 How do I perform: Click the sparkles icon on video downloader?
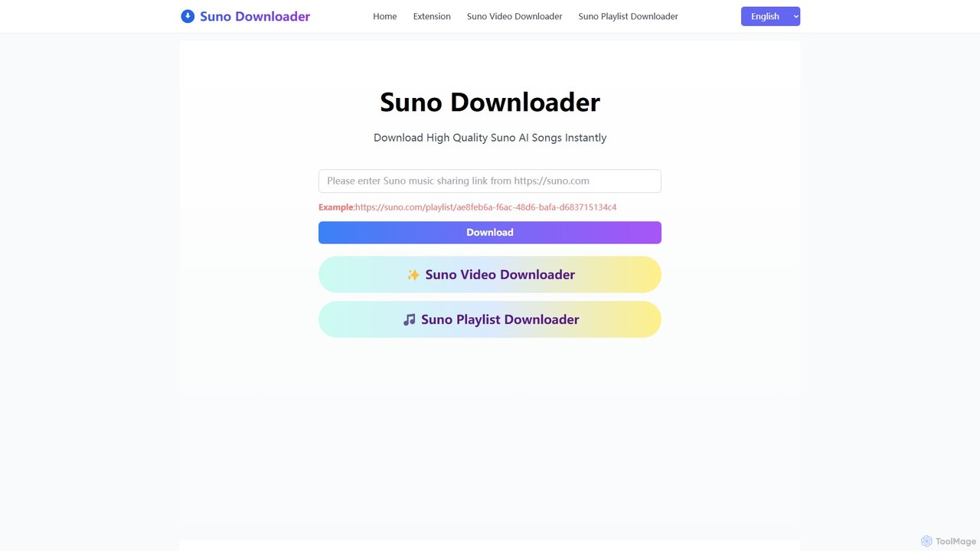413,275
